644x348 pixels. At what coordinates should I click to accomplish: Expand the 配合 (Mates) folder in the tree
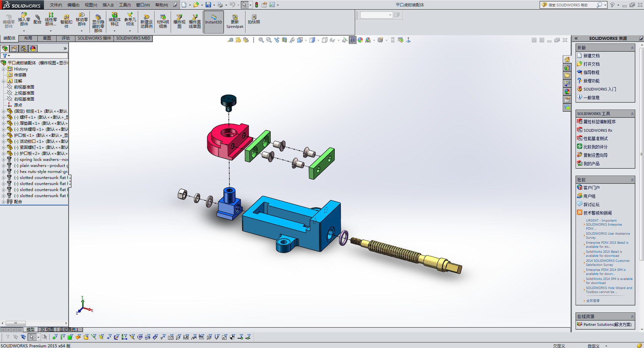pyautogui.click(x=3, y=202)
